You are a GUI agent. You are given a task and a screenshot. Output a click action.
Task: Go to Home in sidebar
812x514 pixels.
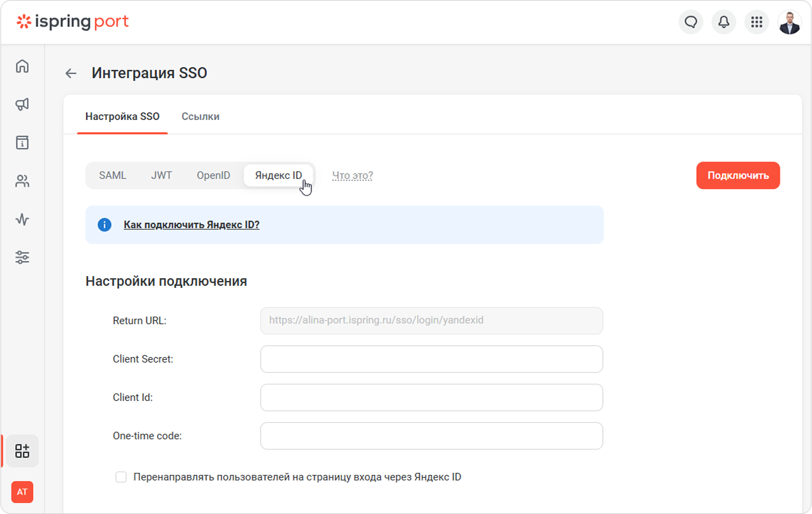(22, 66)
